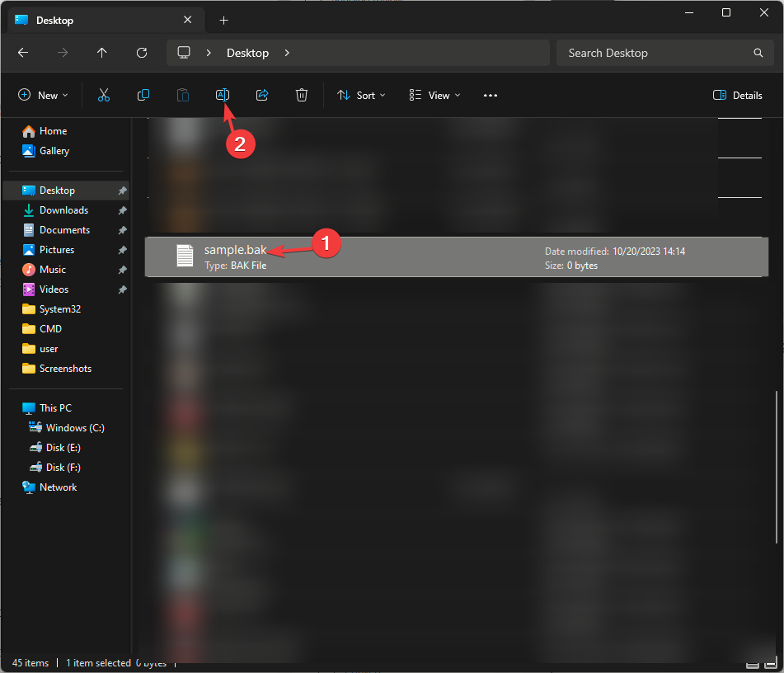This screenshot has height=673, width=784.
Task: Click "1 item selected" in status bar
Action: tap(98, 662)
